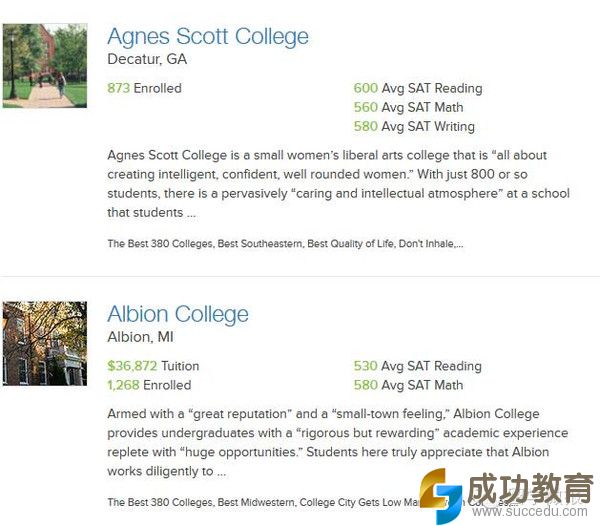Click Albion, MI location text
The height and width of the screenshot is (526, 600).
click(141, 337)
